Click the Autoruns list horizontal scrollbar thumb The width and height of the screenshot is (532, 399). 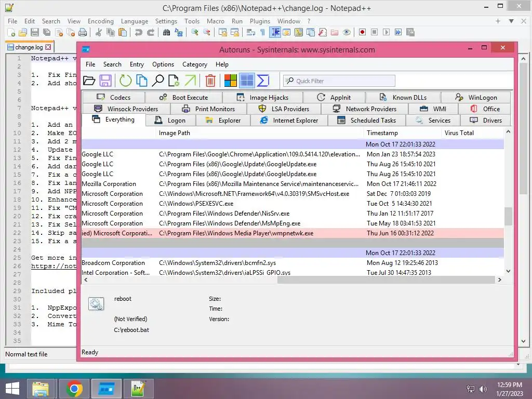(386, 280)
